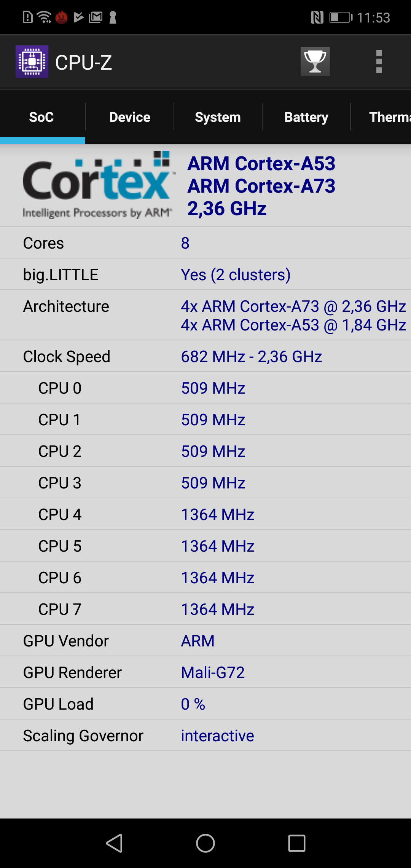This screenshot has width=411, height=868.
Task: Tap the trophy benchmark icon
Action: (315, 62)
